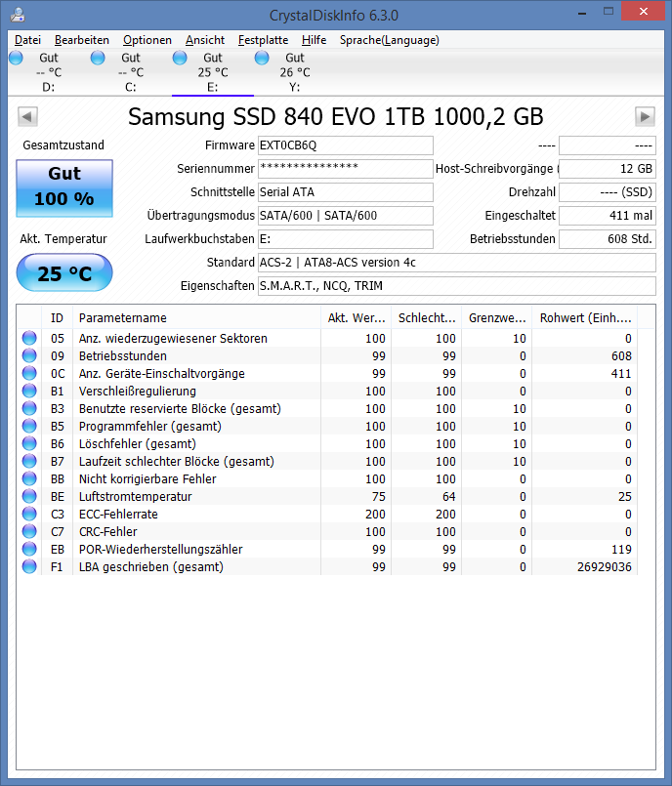Image resolution: width=672 pixels, height=786 pixels.
Task: Click the Schlecht... column header
Action: tap(427, 317)
